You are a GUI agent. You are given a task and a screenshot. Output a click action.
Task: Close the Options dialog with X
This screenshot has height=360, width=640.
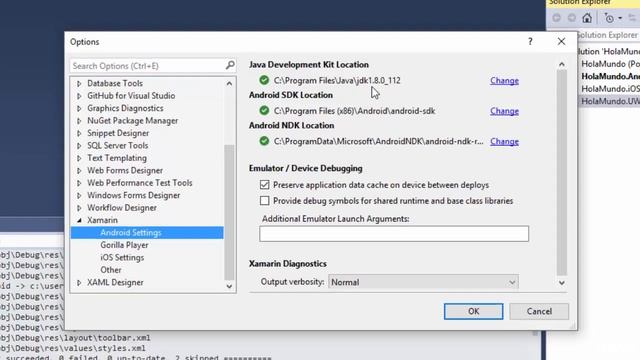pos(562,41)
